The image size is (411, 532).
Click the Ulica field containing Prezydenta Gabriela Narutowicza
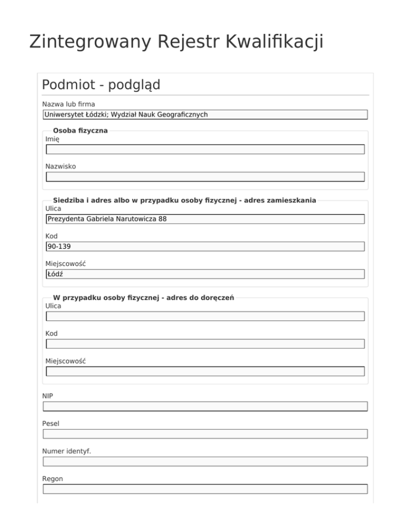pyautogui.click(x=205, y=219)
